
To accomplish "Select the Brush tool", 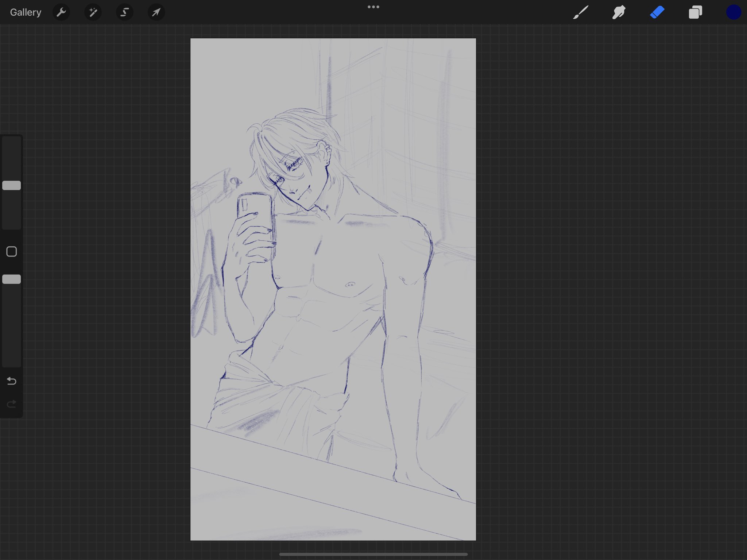I will coord(581,12).
